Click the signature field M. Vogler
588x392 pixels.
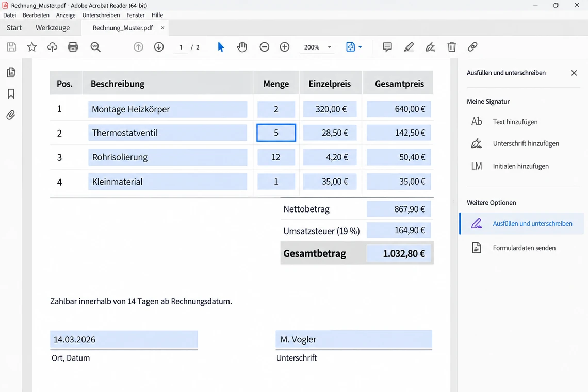pos(354,339)
